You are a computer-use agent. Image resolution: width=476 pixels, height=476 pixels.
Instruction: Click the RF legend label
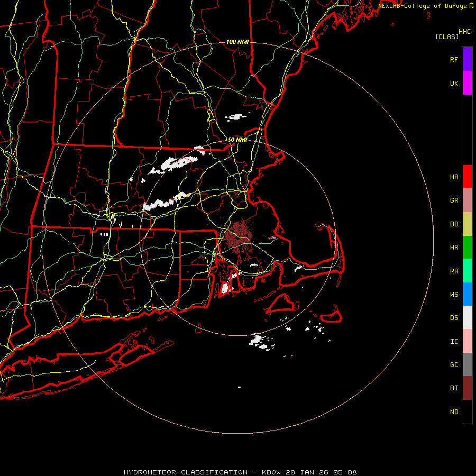(454, 59)
